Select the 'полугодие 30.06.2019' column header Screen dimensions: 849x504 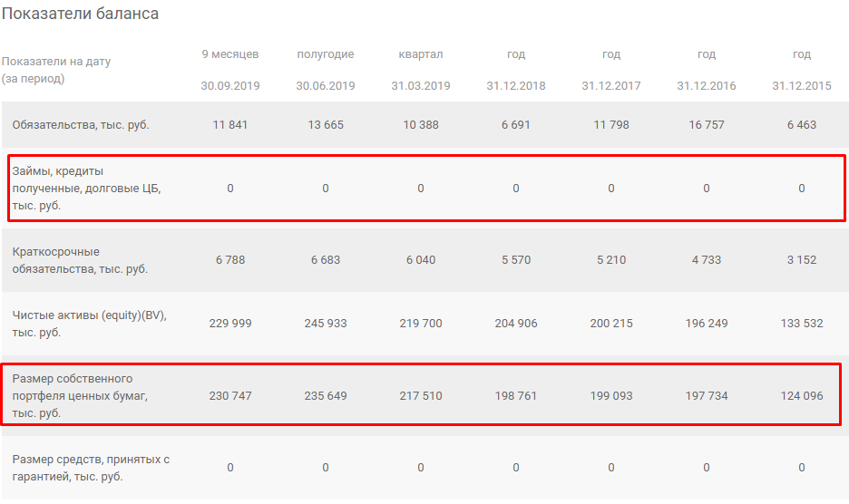coord(326,70)
